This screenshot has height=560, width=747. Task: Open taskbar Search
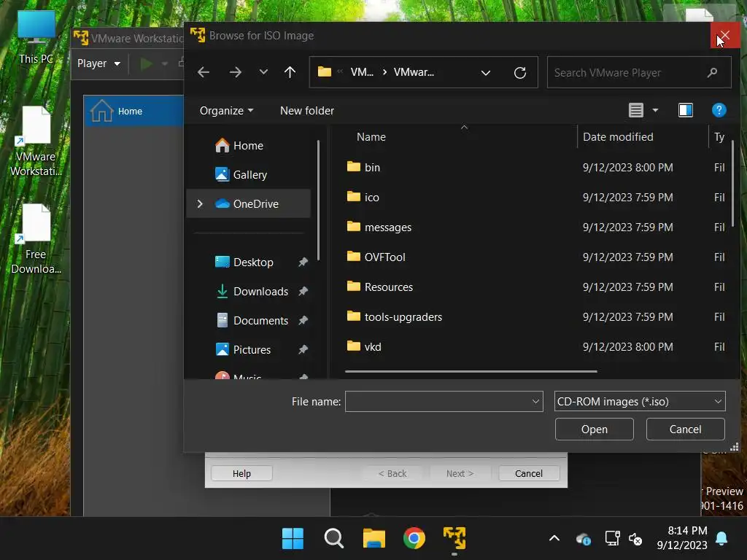(333, 539)
